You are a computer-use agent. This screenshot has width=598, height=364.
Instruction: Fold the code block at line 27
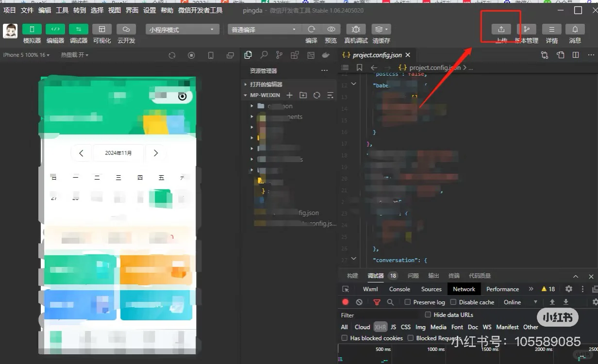click(x=353, y=259)
